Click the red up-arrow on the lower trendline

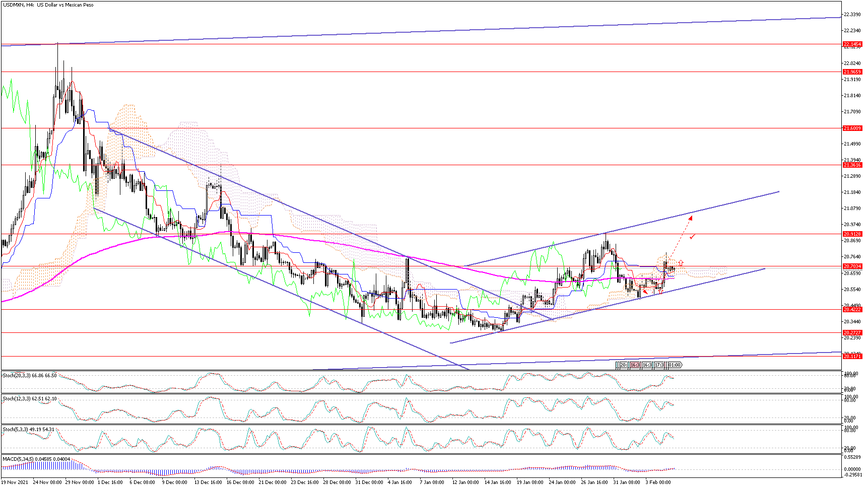pos(660,291)
